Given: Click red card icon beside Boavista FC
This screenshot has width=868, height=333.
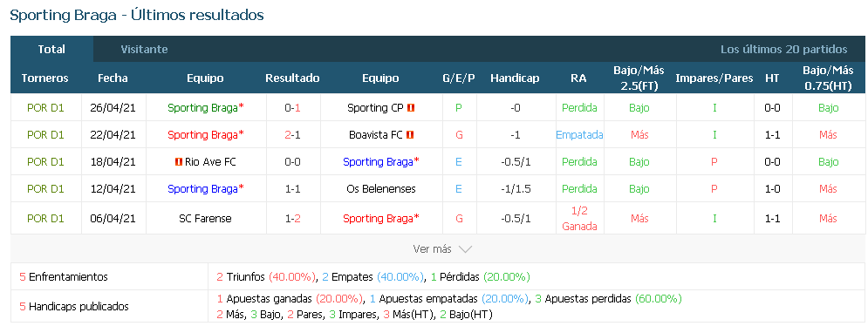Looking at the screenshot, I should (x=410, y=134).
